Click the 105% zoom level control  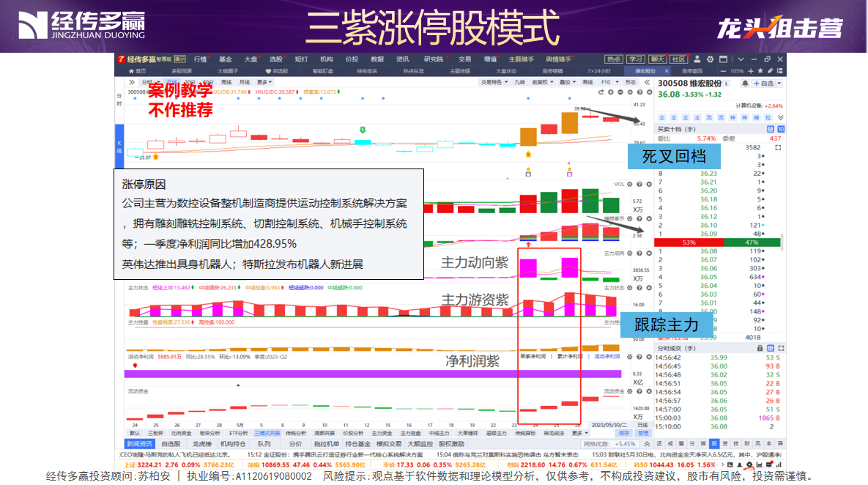pyautogui.click(x=737, y=71)
